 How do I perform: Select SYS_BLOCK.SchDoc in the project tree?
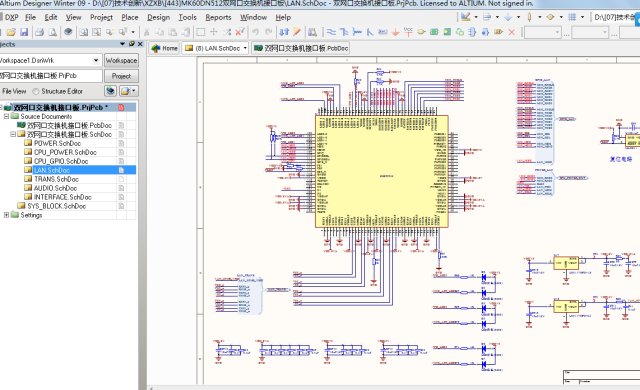pyautogui.click(x=56, y=206)
